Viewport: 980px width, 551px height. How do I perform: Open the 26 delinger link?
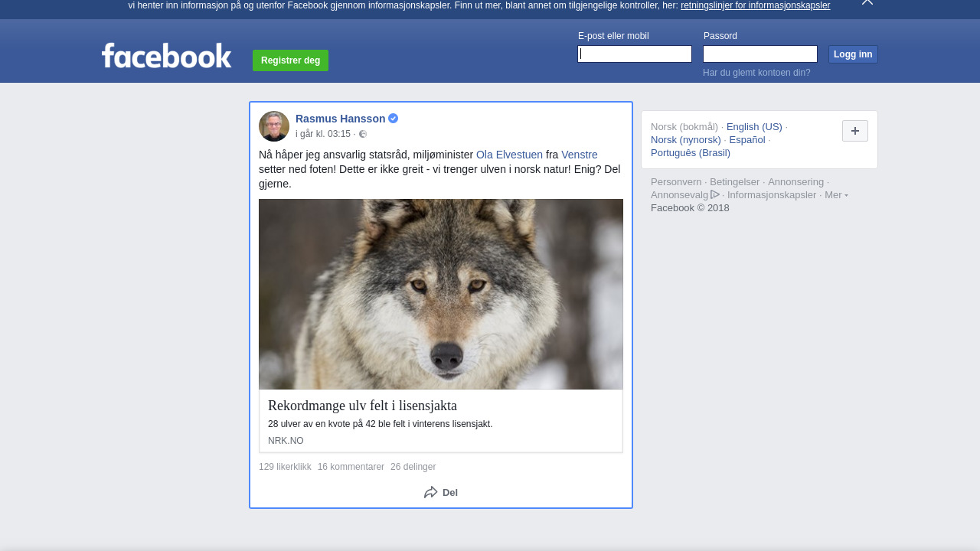[x=413, y=467]
